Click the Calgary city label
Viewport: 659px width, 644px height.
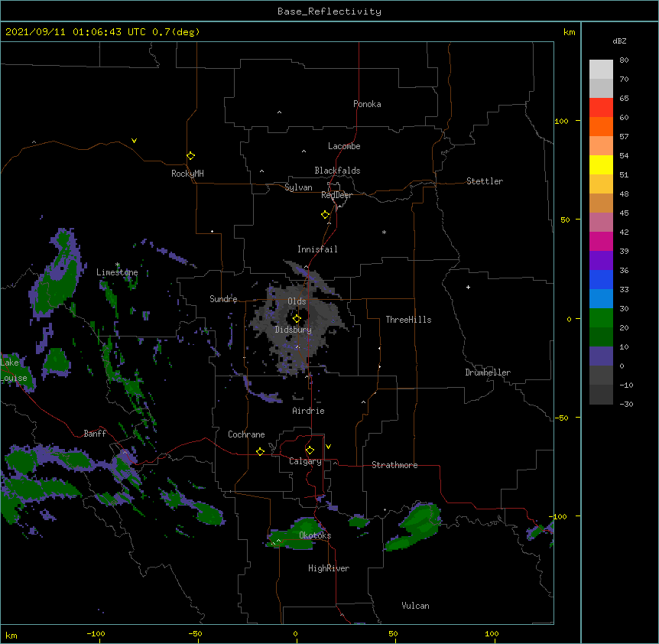305,461
